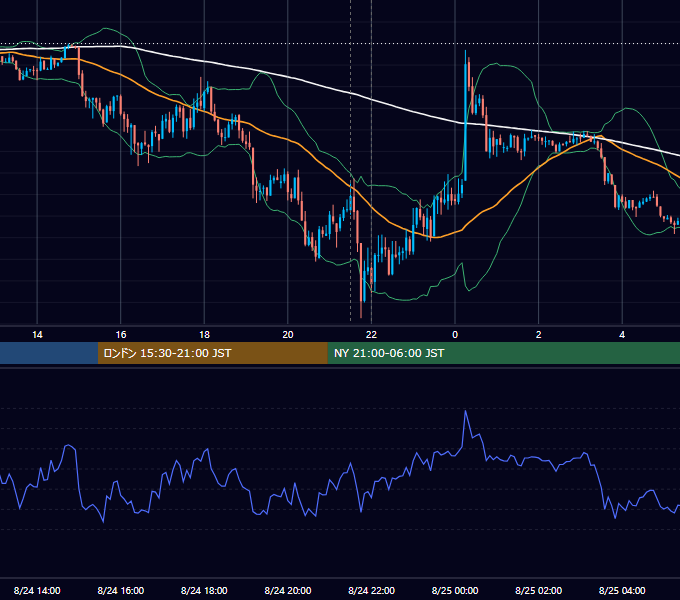The image size is (680, 600).
Task: Click the 8/25 04:00 date label
Action: [x=622, y=590]
